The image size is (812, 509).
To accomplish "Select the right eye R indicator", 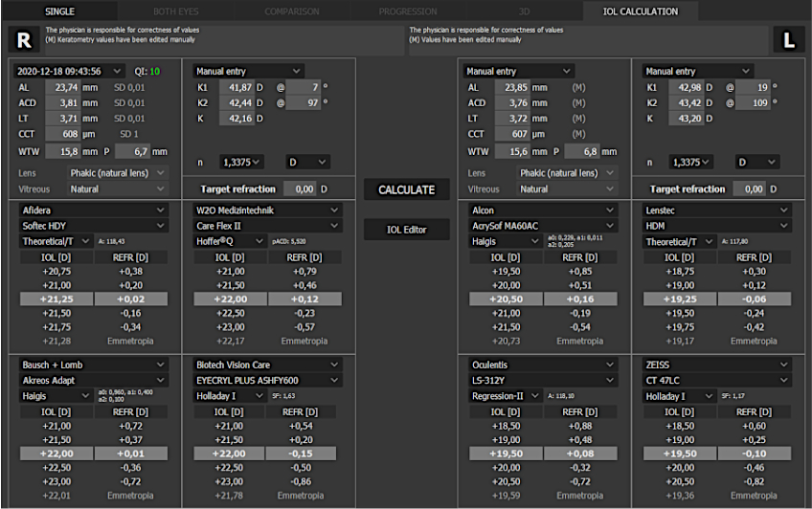I will click(x=24, y=40).
